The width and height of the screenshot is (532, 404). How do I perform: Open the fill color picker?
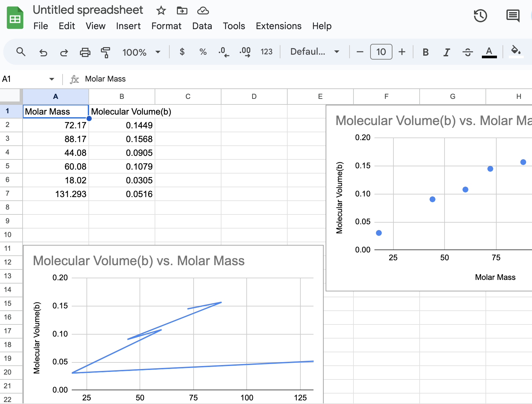(x=516, y=51)
